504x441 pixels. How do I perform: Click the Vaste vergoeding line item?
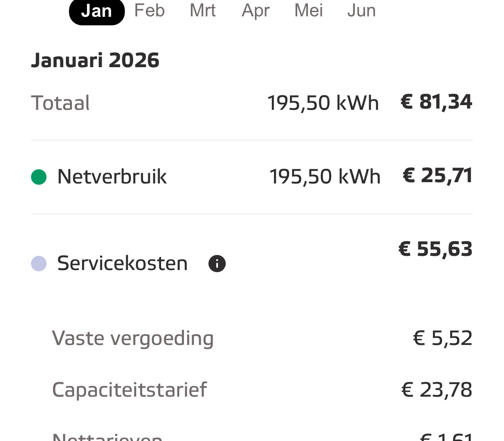[x=133, y=338]
